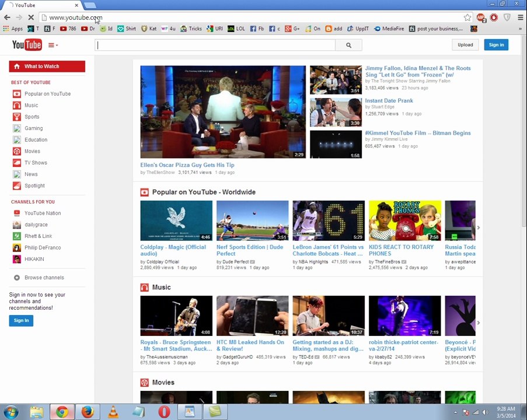Click dailygrace channel avatar
Image resolution: width=527 pixels, height=420 pixels.
(x=17, y=225)
